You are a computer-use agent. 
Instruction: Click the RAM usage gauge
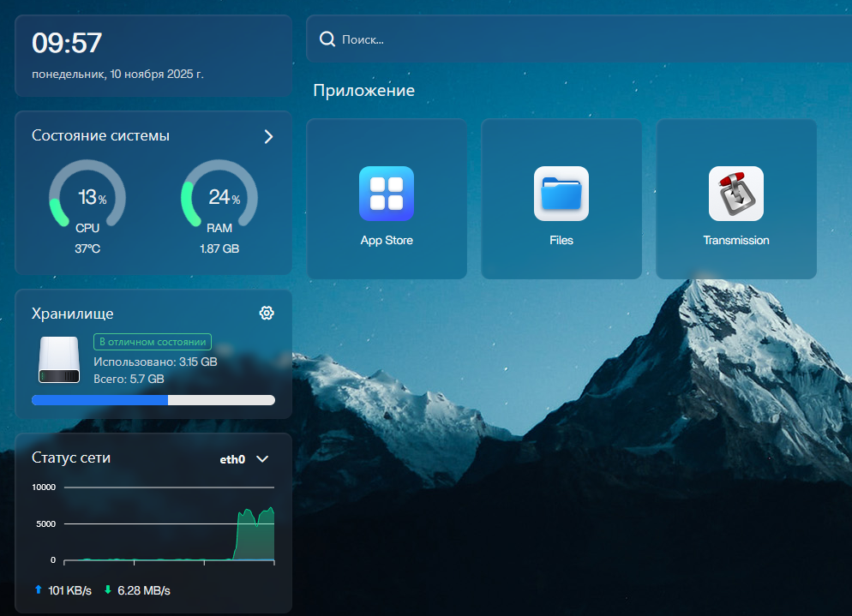[x=219, y=194]
